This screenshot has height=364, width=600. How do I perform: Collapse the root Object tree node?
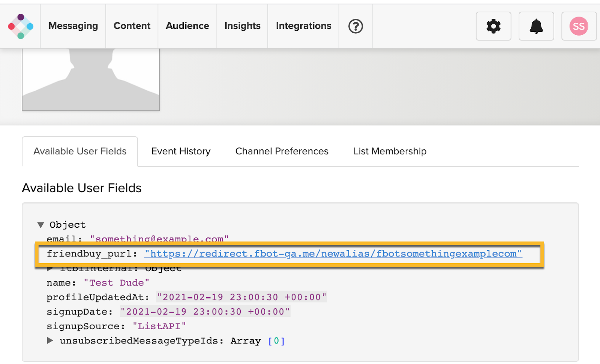click(x=40, y=225)
